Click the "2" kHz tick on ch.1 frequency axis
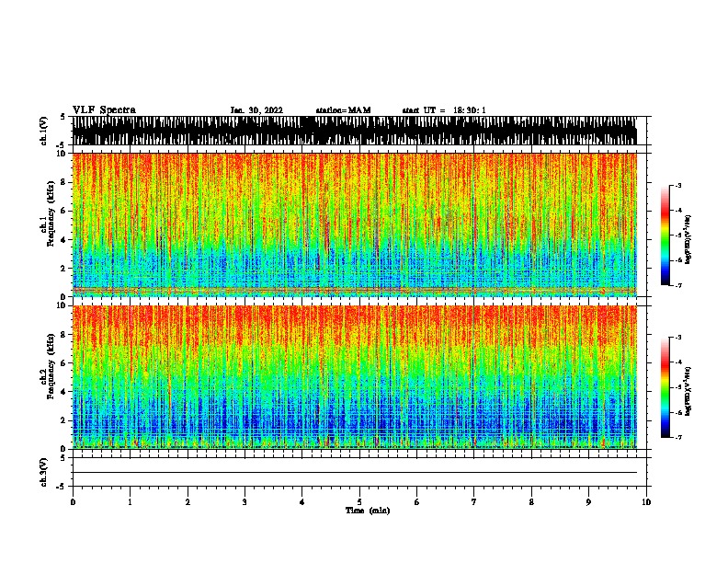The height and width of the screenshot is (563, 728). click(x=64, y=269)
